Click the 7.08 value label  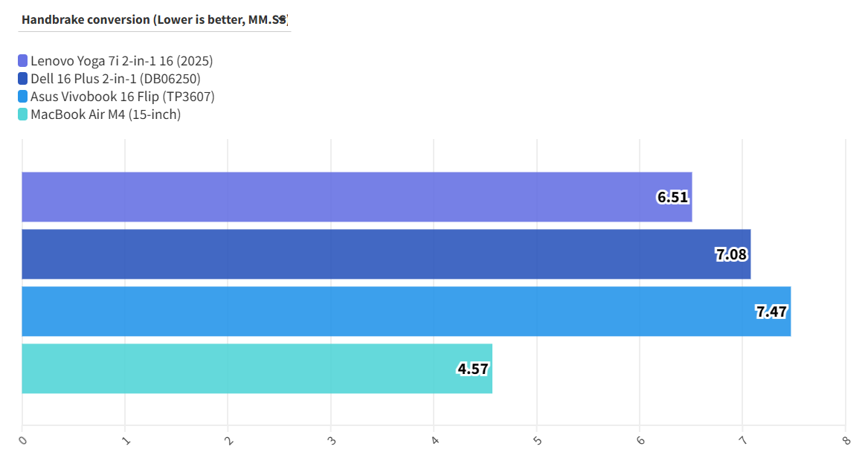click(731, 255)
